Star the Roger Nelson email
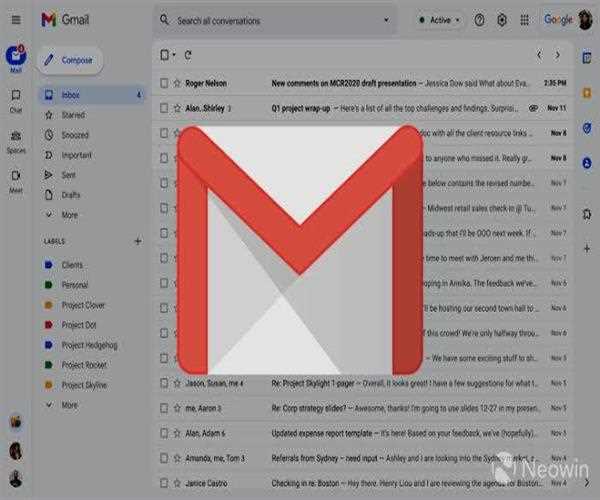 (177, 82)
